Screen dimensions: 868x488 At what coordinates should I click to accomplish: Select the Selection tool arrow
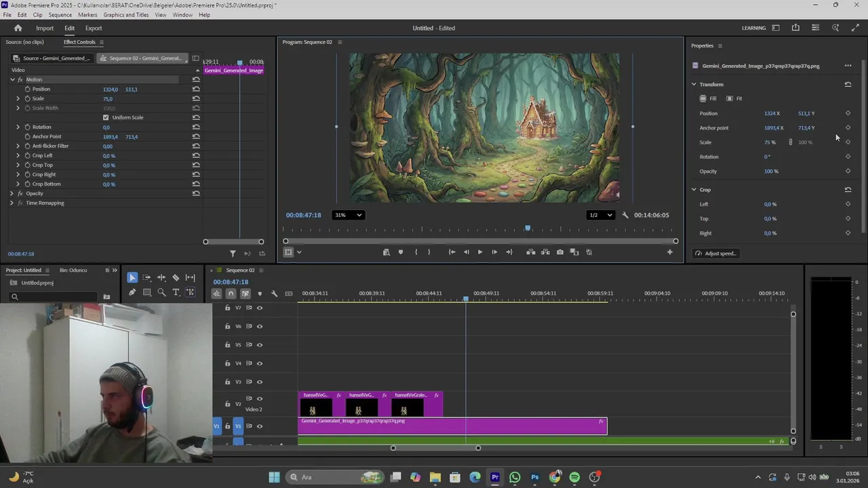coord(132,277)
